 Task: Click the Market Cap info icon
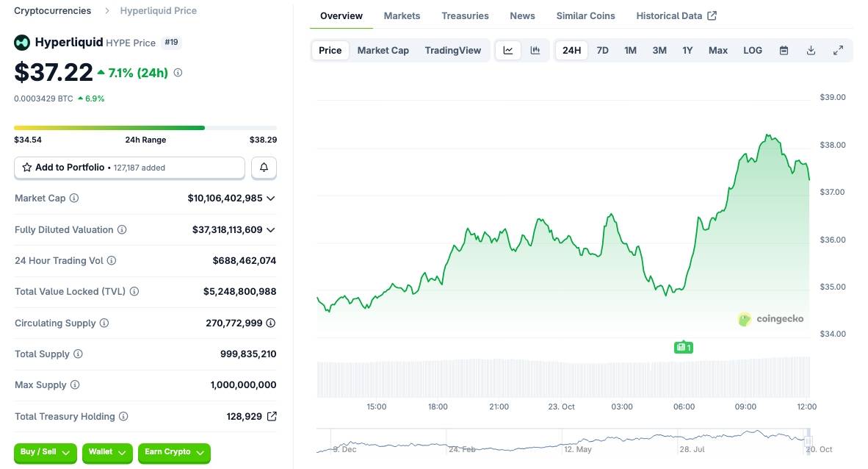pos(74,198)
